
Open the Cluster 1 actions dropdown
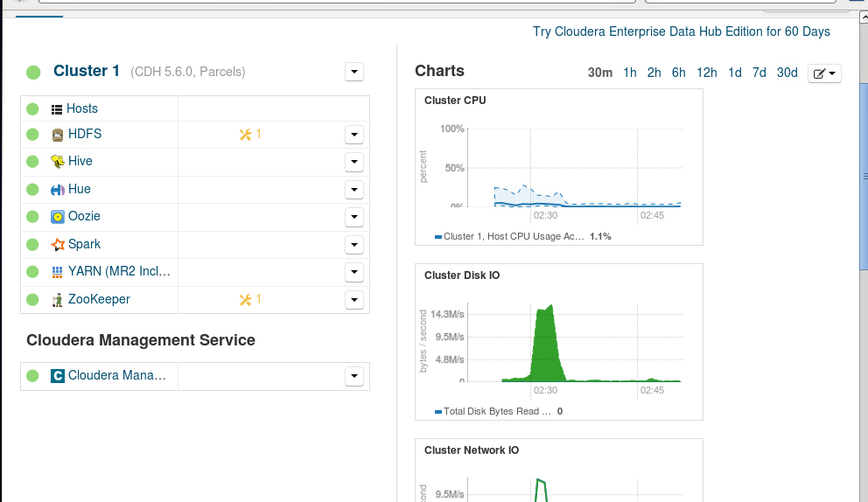point(354,72)
